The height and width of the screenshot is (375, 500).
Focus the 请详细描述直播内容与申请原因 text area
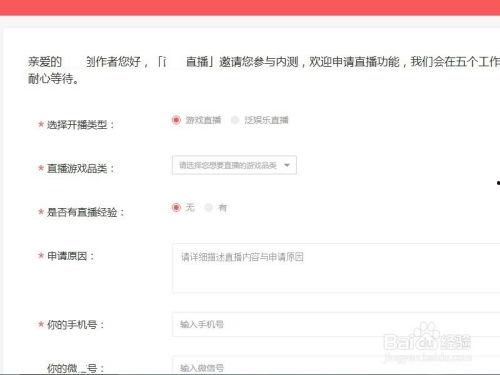coord(336,268)
